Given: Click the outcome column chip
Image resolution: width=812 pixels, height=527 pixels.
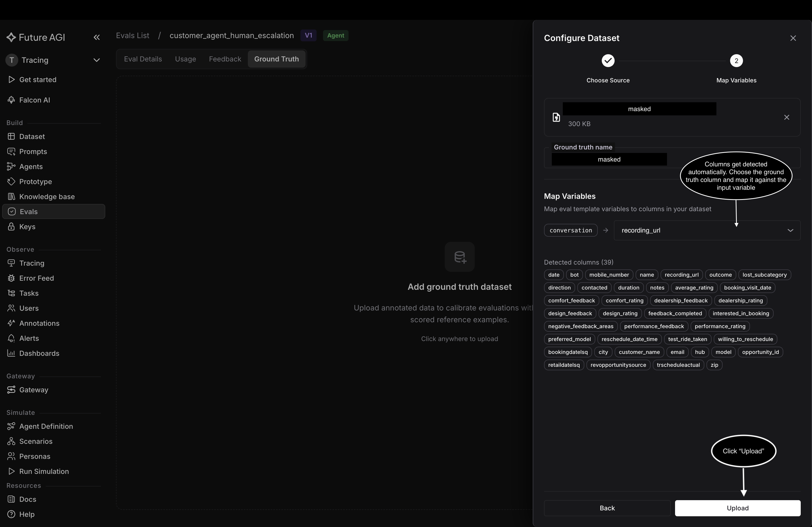Looking at the screenshot, I should [x=720, y=275].
